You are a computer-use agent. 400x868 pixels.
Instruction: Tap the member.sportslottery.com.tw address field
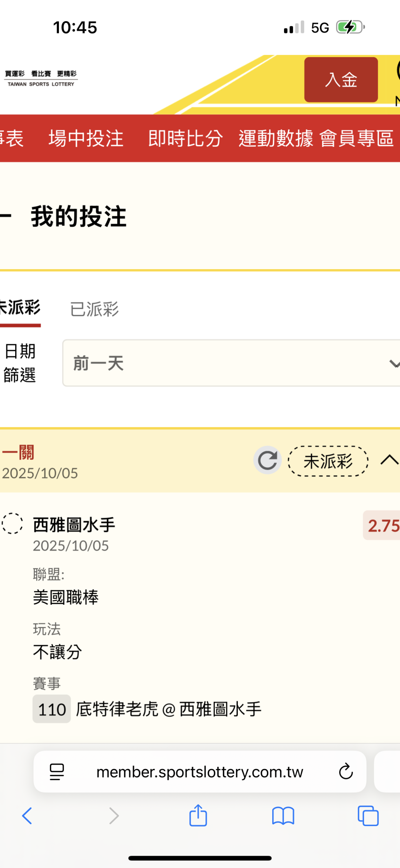(200, 772)
